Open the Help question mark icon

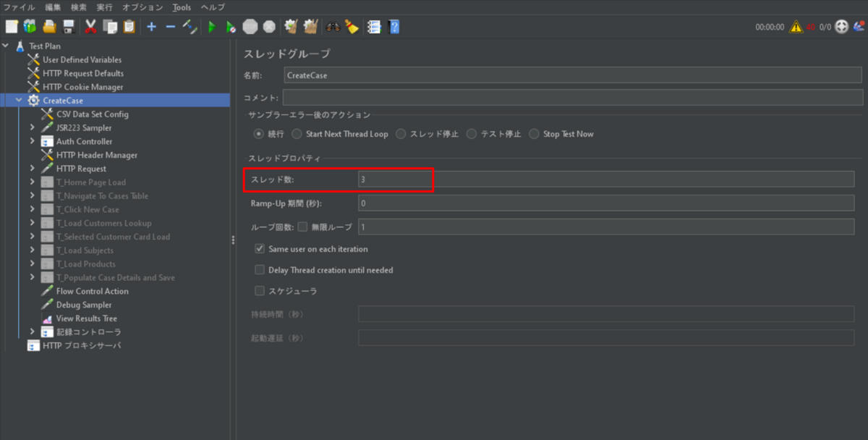[393, 27]
